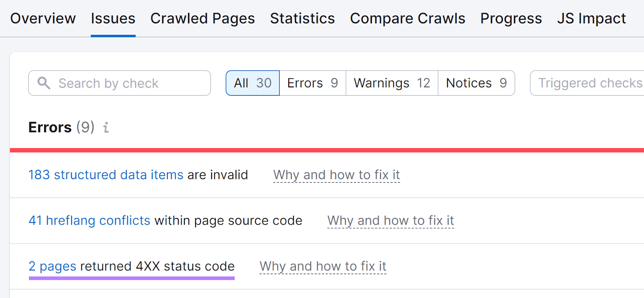Click the info icon beside Errors heading
The height and width of the screenshot is (298, 644).
(x=106, y=128)
